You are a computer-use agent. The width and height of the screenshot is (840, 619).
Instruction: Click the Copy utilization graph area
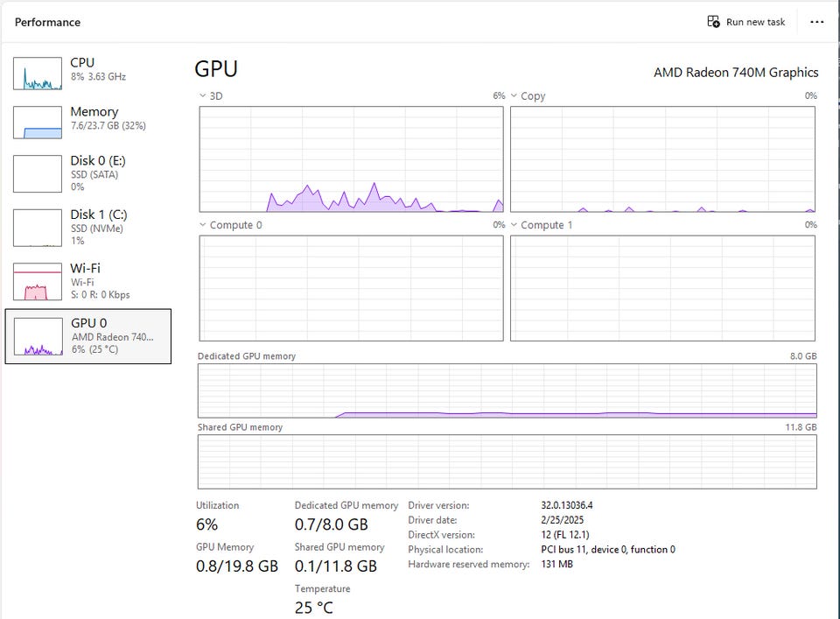pos(662,159)
